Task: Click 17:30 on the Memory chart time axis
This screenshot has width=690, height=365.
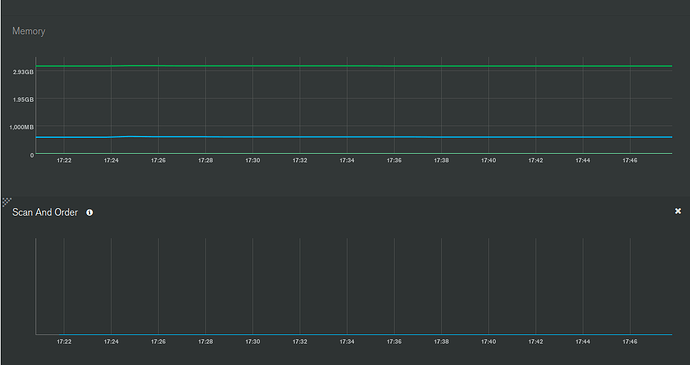Action: pos(253,161)
